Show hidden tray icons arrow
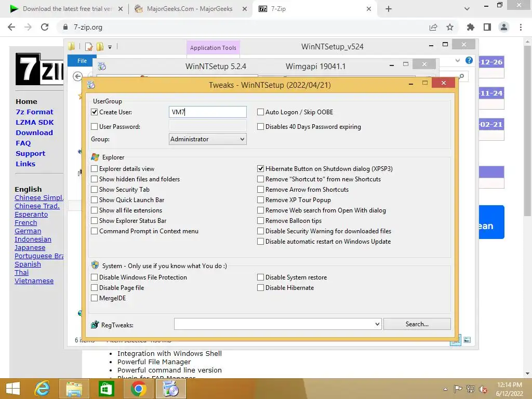This screenshot has width=532, height=399. point(445,389)
